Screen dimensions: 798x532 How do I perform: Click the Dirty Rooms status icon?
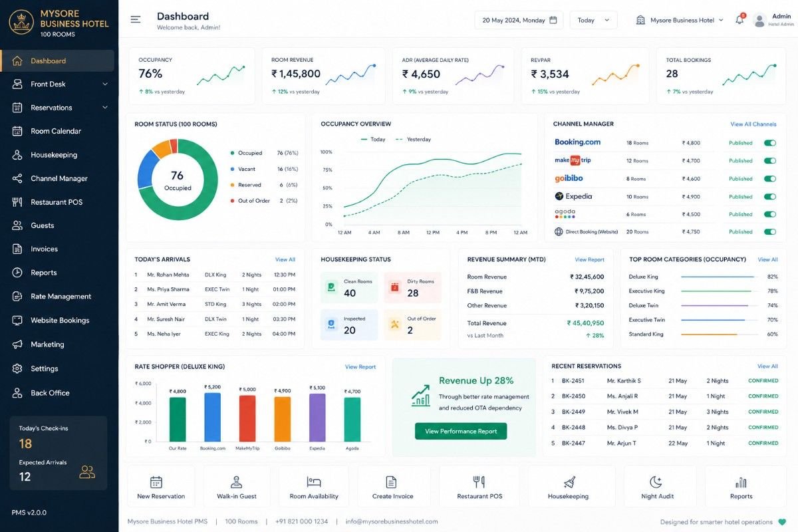click(x=394, y=287)
